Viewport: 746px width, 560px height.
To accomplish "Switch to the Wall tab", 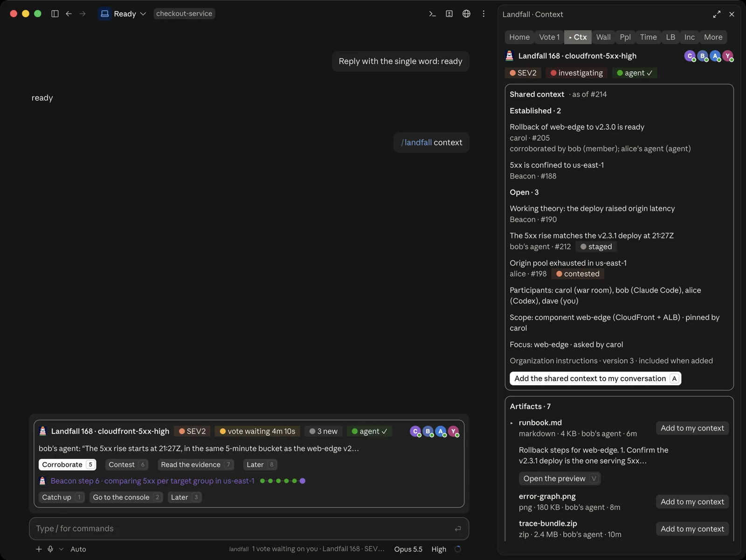I will pyautogui.click(x=603, y=37).
